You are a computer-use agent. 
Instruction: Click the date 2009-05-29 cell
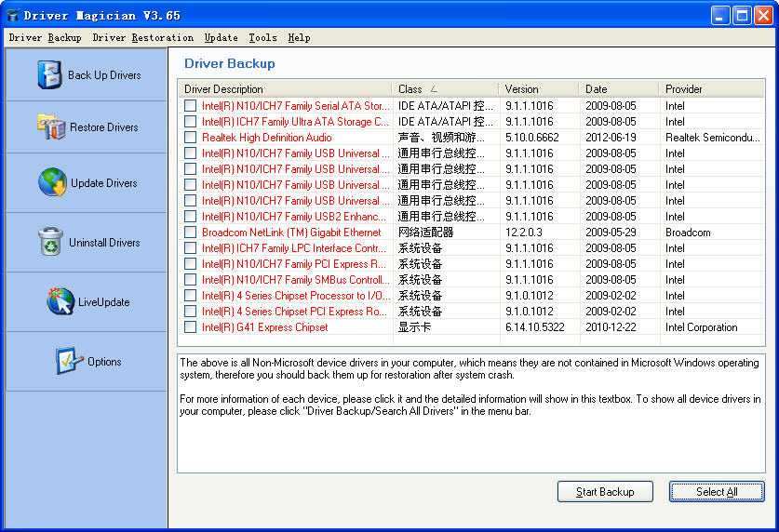pyautogui.click(x=611, y=233)
